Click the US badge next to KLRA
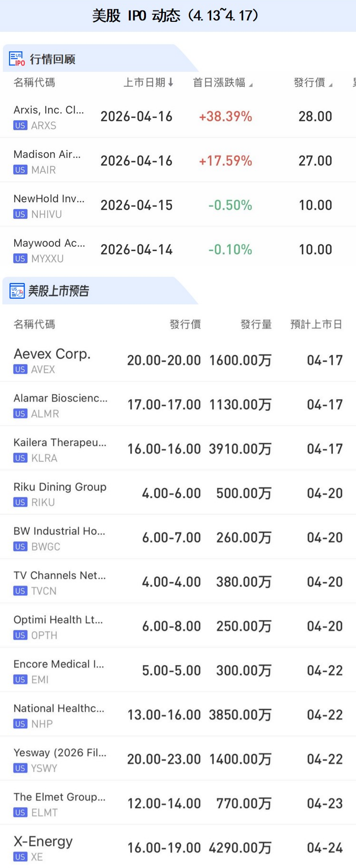Screen dimensions: 356x868 20,458
